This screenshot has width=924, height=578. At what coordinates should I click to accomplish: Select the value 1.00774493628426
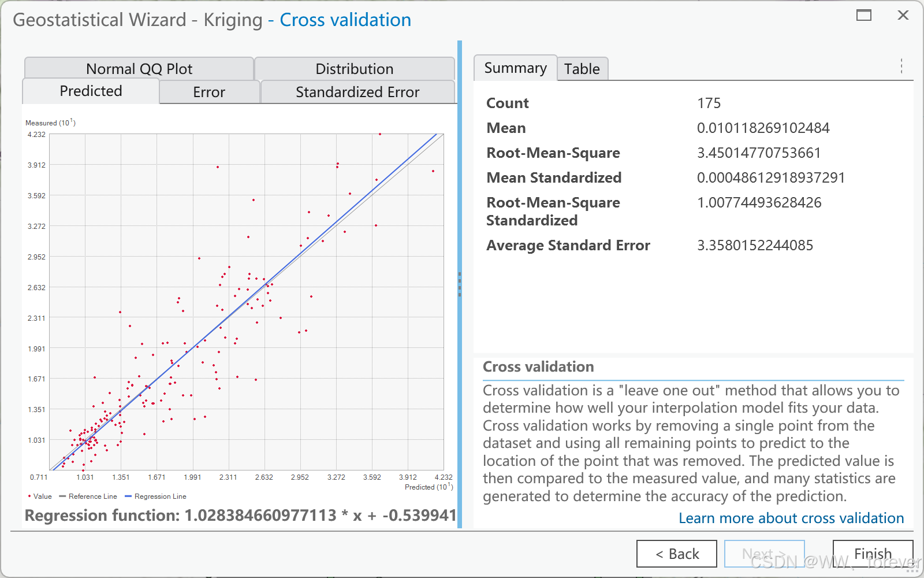(x=759, y=202)
